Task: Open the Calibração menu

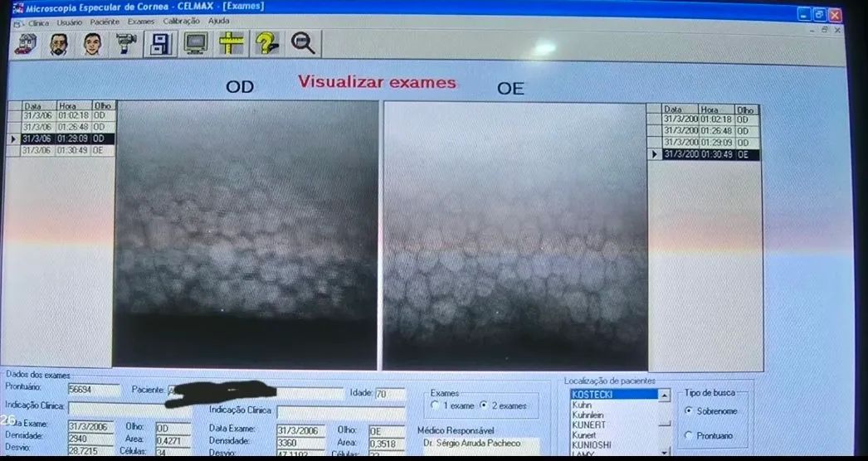Action: pos(181,21)
